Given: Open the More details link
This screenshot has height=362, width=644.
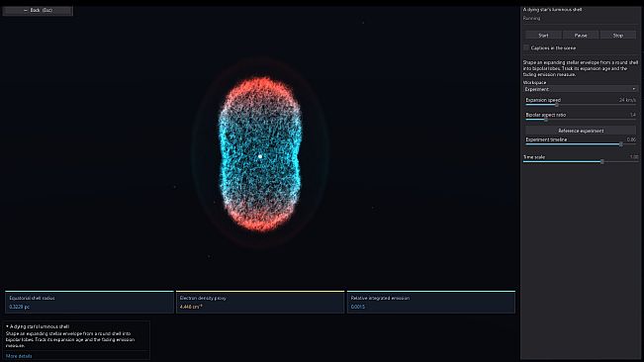Looking at the screenshot, I should point(19,356).
